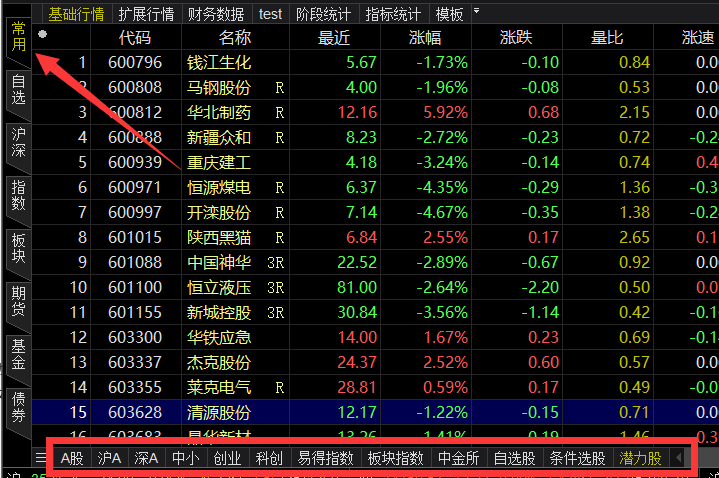Sort by the 代码 column header
The width and height of the screenshot is (719, 478).
(135, 37)
